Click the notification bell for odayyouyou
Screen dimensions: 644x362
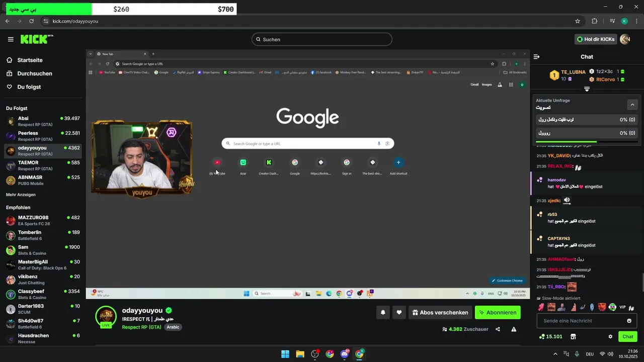coord(383,313)
